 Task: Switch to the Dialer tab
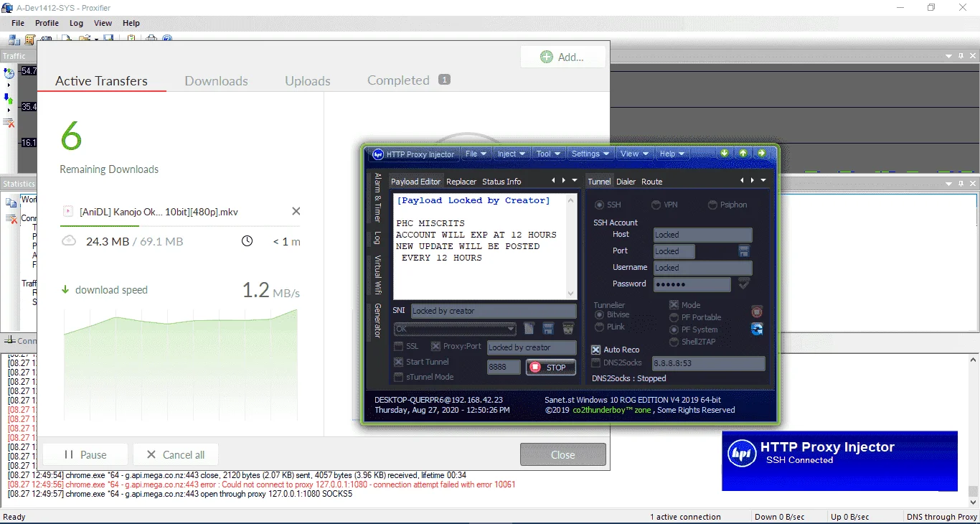tap(626, 182)
